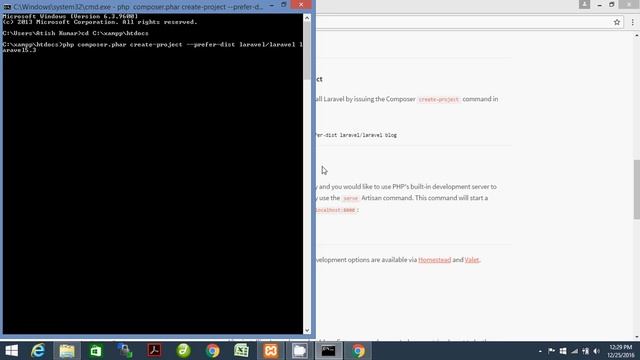640x360 pixels.
Task: Minimize the Chrome window
Action: pyautogui.click(x=599, y=4)
